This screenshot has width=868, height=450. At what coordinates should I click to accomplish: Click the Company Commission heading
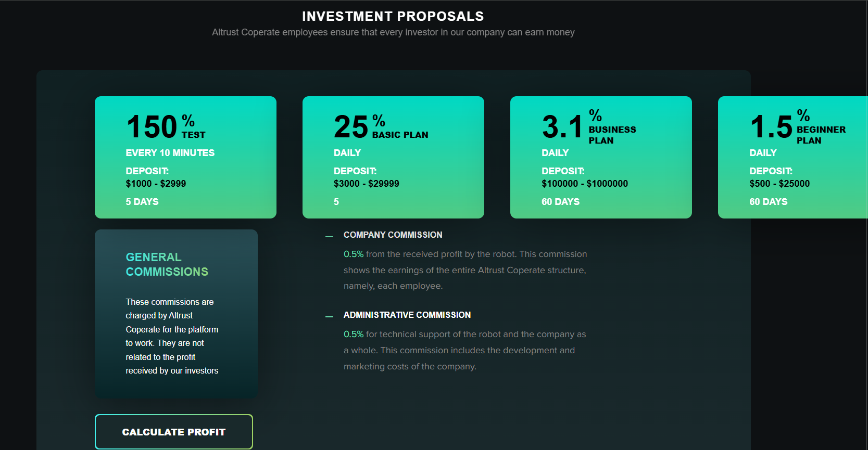click(393, 235)
